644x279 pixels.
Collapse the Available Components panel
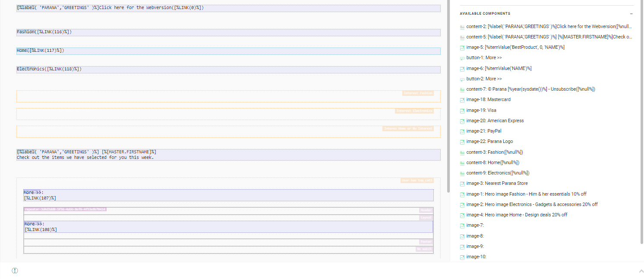631,14
